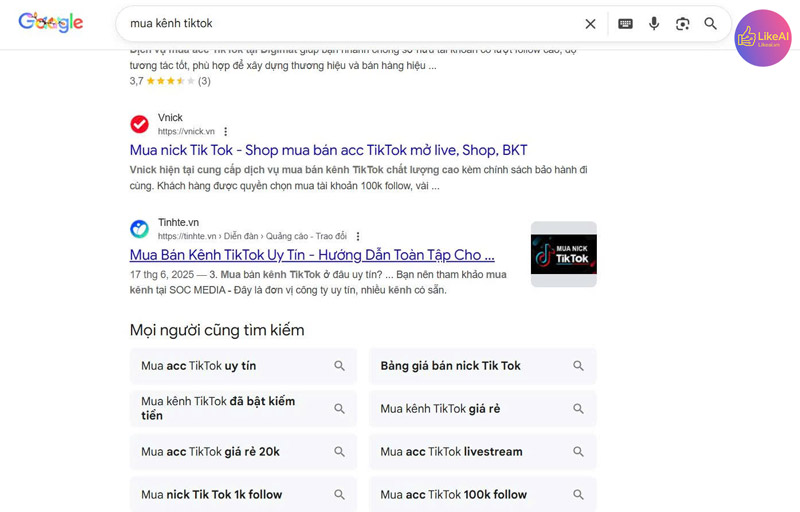Open 'Mua nick Tik Tok - Shop mua bán acc' link
This screenshot has width=800, height=512.
328,150
